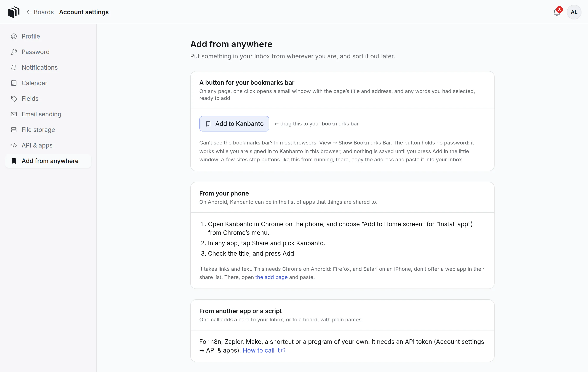The width and height of the screenshot is (588, 372).
Task: Open API & apps settings
Action: coord(48,145)
